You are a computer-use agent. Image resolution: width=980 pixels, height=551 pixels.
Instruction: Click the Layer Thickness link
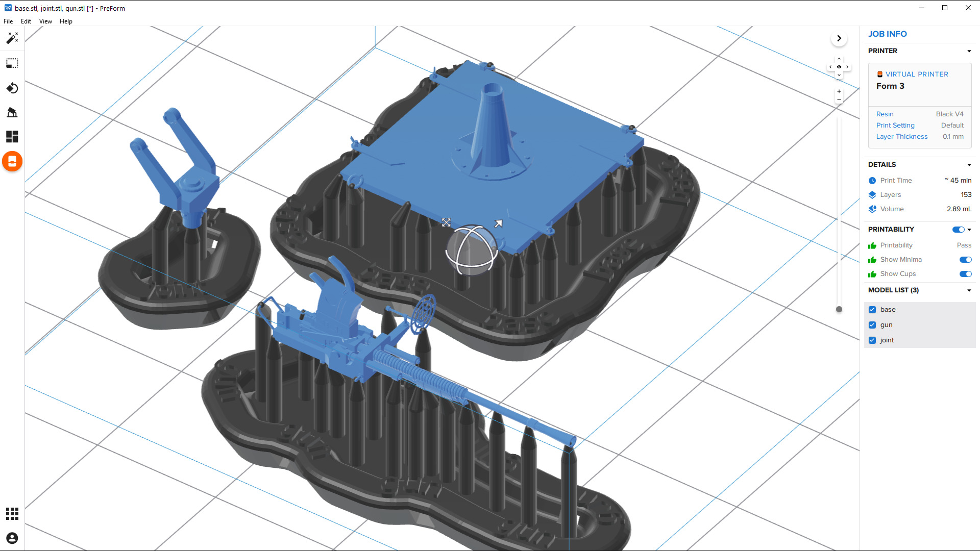pos(901,137)
